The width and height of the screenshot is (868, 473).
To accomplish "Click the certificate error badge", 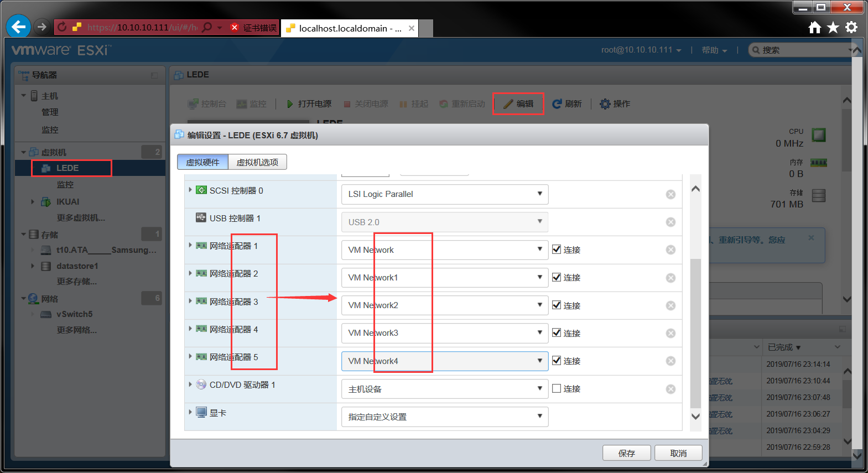I will [253, 28].
